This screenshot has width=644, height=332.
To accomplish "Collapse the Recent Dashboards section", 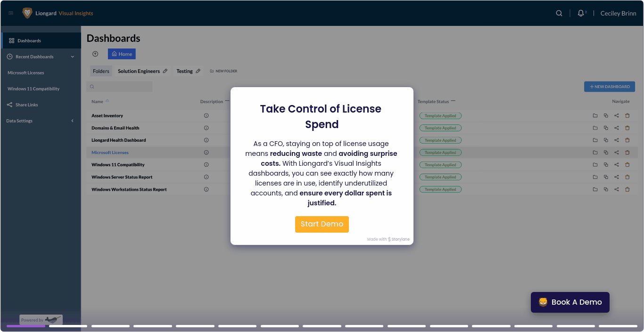I will [73, 57].
